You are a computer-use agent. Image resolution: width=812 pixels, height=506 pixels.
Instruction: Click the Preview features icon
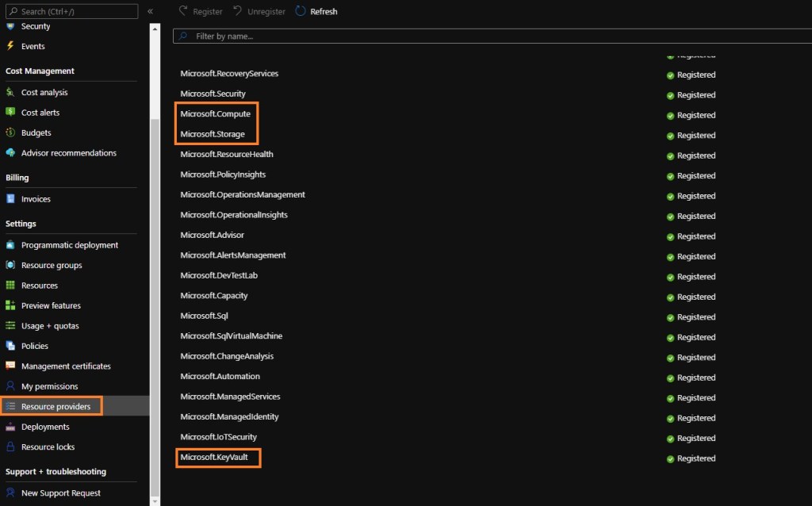click(x=10, y=305)
